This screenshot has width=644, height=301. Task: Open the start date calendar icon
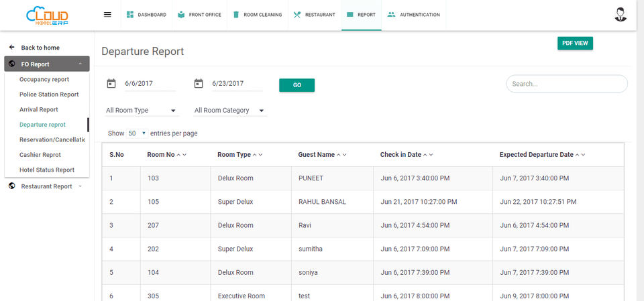111,84
